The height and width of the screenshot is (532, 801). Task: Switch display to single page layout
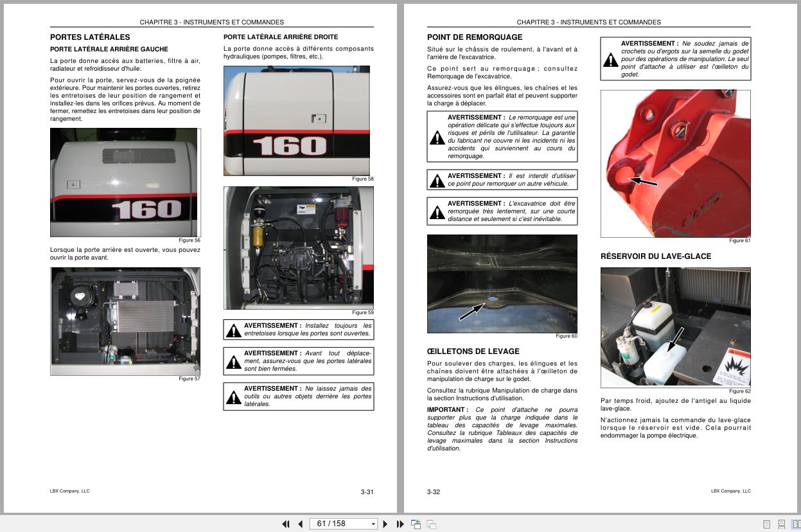point(766,524)
